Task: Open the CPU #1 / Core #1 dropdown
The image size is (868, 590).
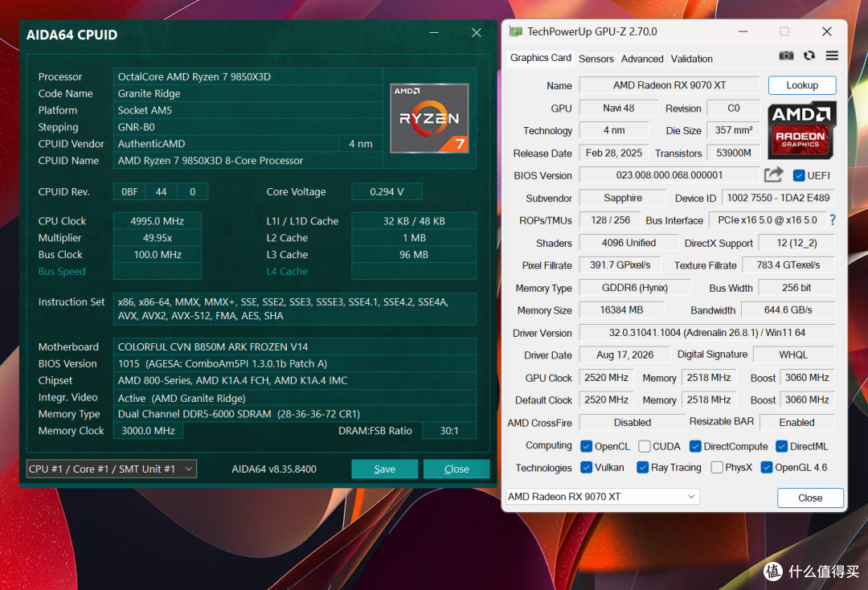Action: pyautogui.click(x=111, y=469)
